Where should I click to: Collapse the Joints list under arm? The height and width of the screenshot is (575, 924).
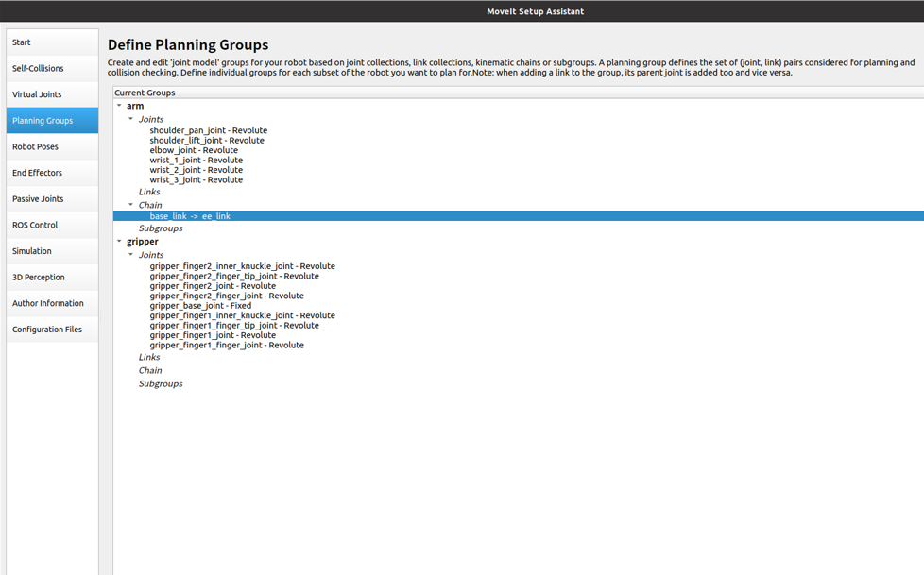point(131,119)
